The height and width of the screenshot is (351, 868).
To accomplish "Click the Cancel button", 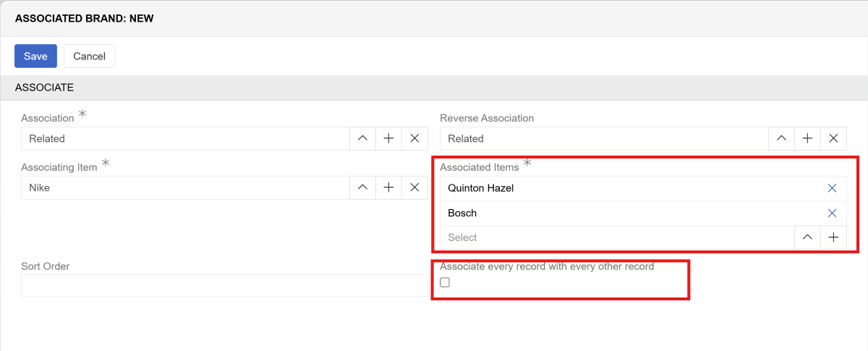I will pyautogui.click(x=89, y=56).
